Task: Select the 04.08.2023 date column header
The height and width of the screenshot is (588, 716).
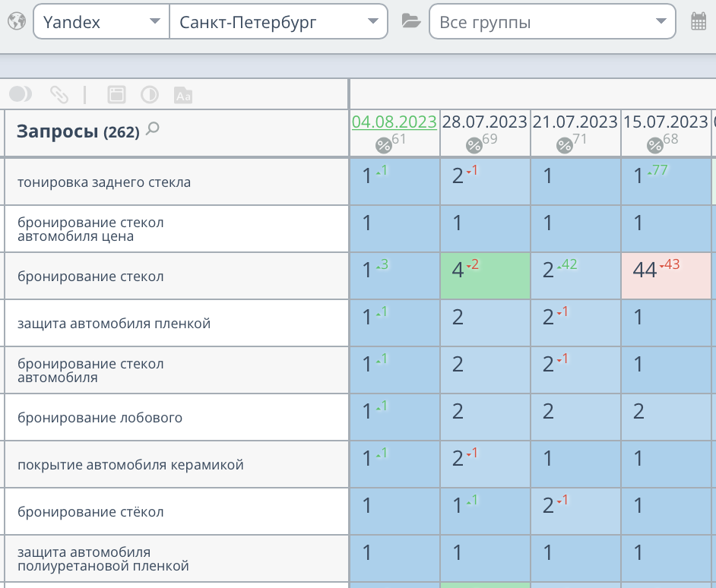Action: 394,122
